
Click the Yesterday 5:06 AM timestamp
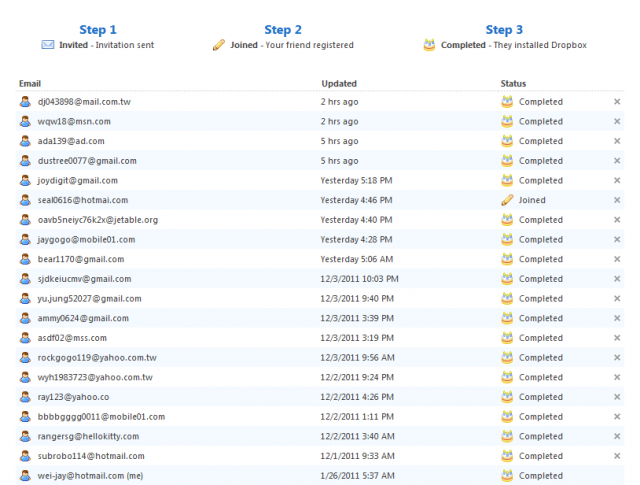point(357,259)
